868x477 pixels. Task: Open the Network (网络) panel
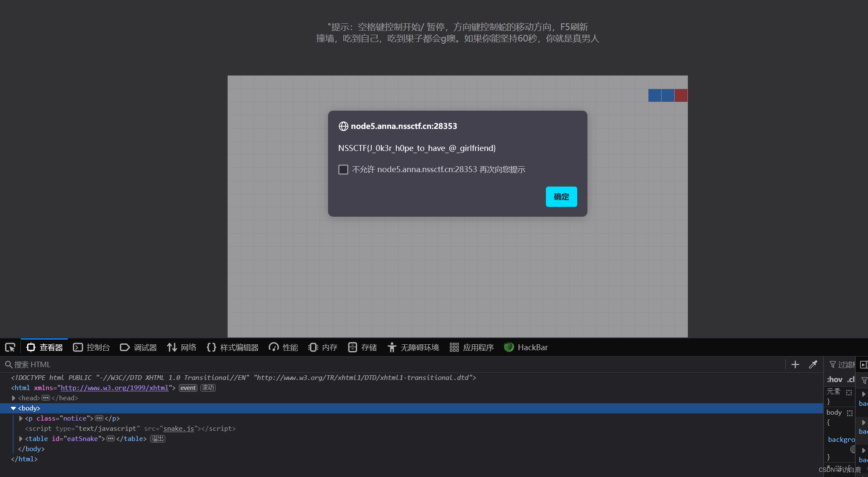click(x=182, y=348)
